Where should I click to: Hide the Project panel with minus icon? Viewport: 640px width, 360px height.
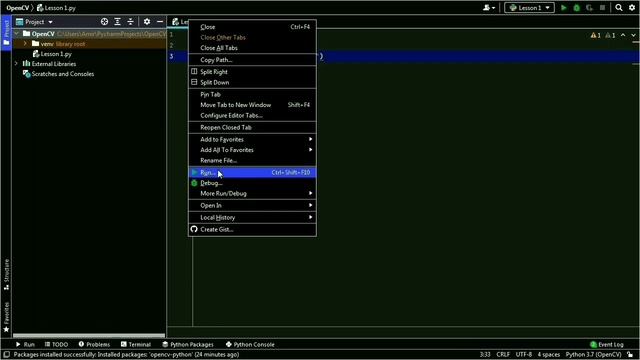pos(160,22)
